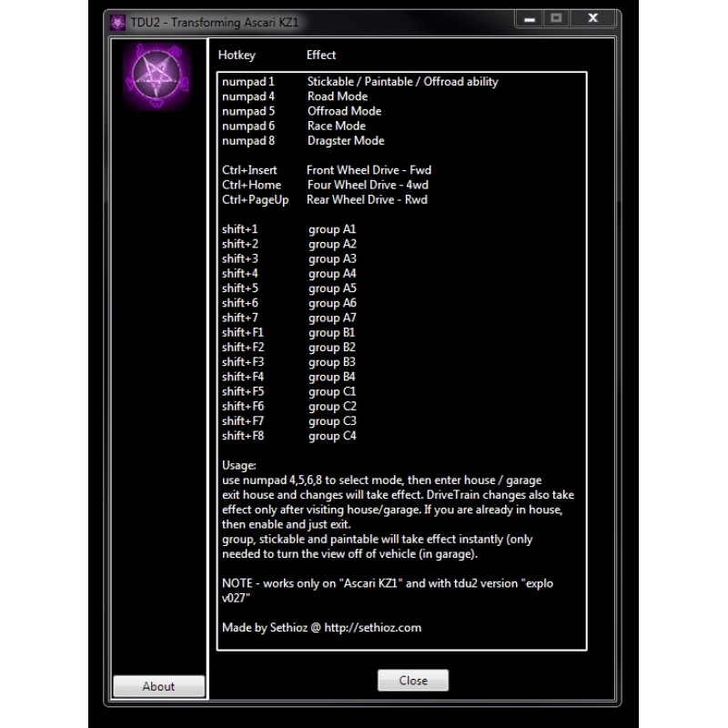Click the Close button below the list
728x728 pixels.
[x=413, y=680]
